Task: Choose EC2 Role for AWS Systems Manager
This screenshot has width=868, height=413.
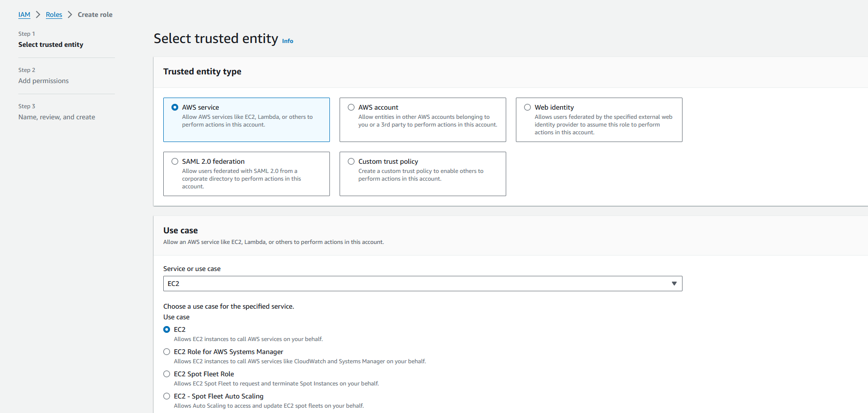Action: (x=167, y=352)
